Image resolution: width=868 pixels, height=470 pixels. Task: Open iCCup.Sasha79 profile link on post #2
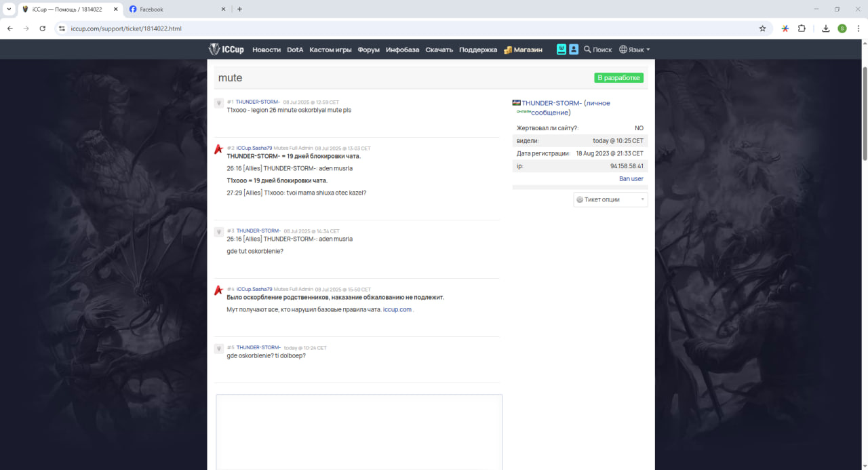pyautogui.click(x=254, y=148)
